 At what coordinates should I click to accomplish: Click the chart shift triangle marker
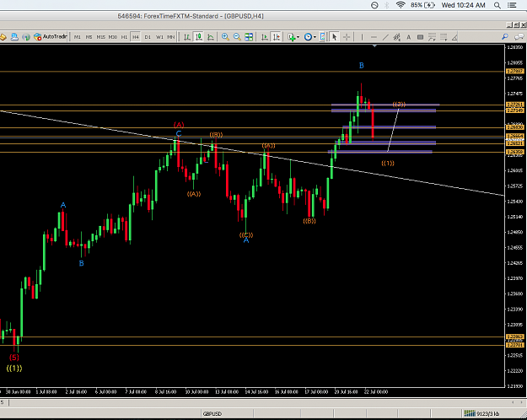pyautogui.click(x=374, y=46)
